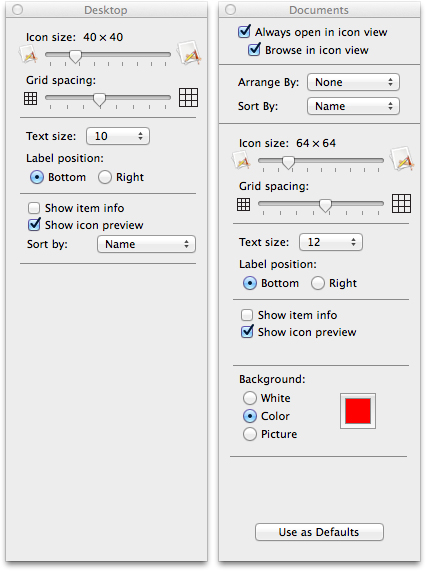
Task: Close the Documents panel window
Action: coord(230,10)
